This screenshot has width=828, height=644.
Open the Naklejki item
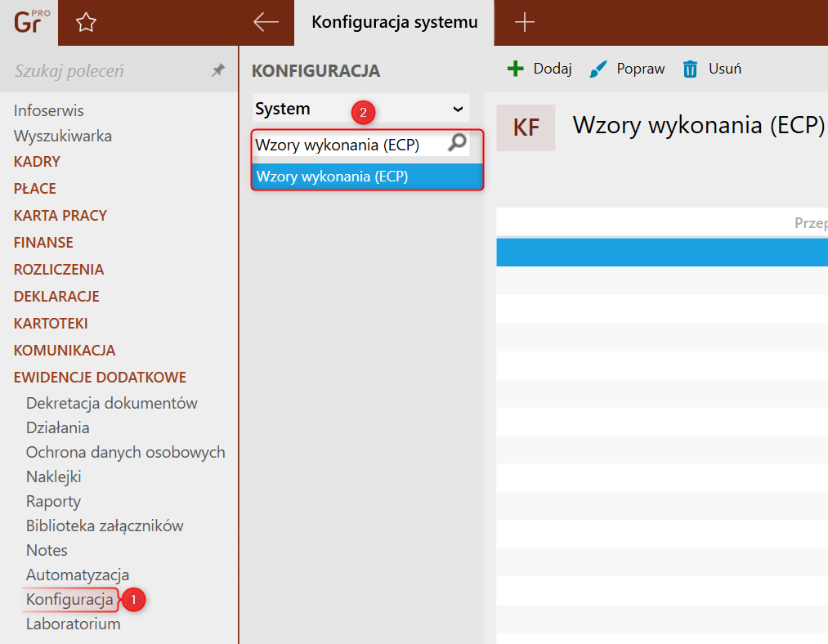point(54,476)
